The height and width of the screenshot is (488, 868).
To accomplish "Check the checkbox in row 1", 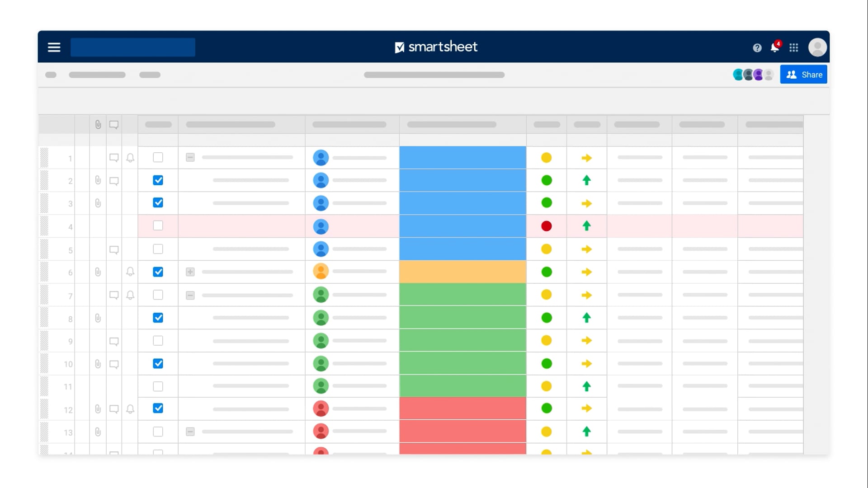I will point(158,157).
